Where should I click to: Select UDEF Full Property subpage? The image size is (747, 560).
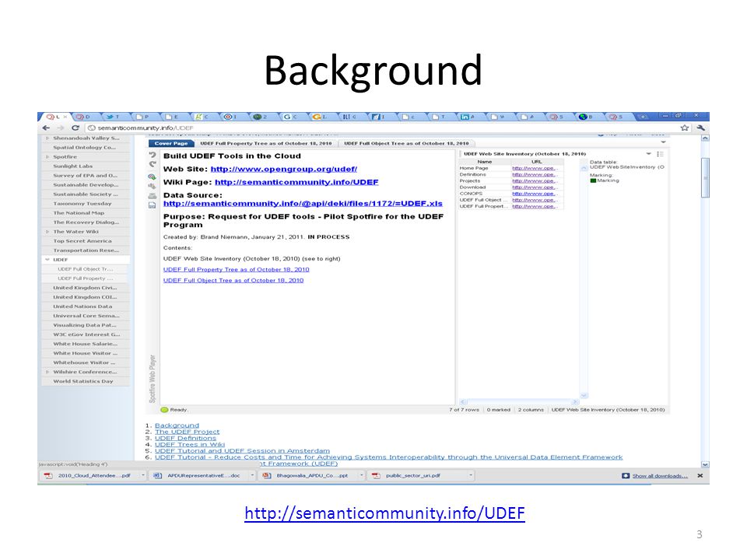click(86, 278)
